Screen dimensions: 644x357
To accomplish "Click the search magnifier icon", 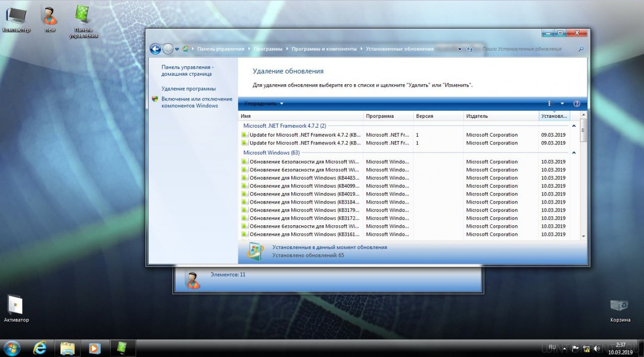I will coord(581,49).
